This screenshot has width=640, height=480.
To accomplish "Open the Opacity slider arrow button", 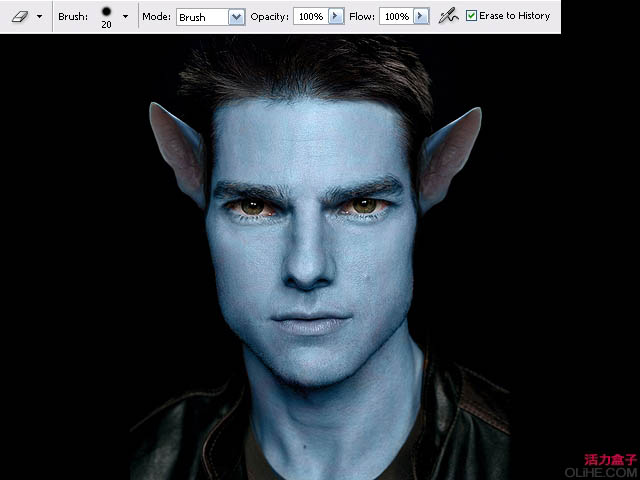I will [336, 17].
